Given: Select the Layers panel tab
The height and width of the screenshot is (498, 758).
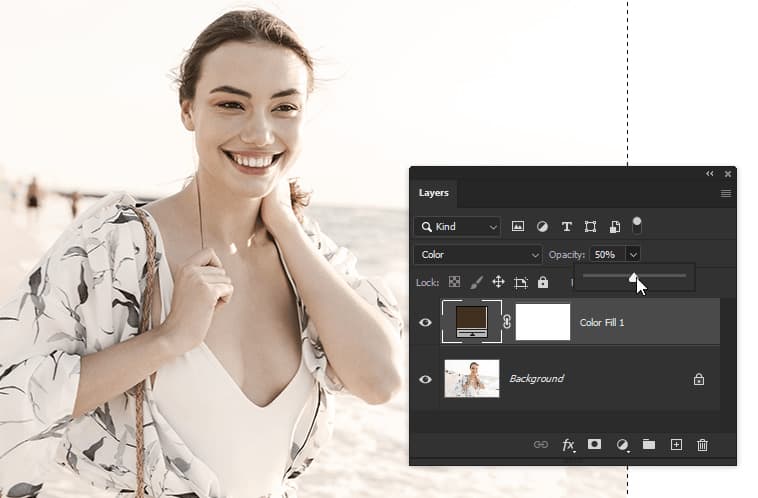Looking at the screenshot, I should pyautogui.click(x=433, y=193).
